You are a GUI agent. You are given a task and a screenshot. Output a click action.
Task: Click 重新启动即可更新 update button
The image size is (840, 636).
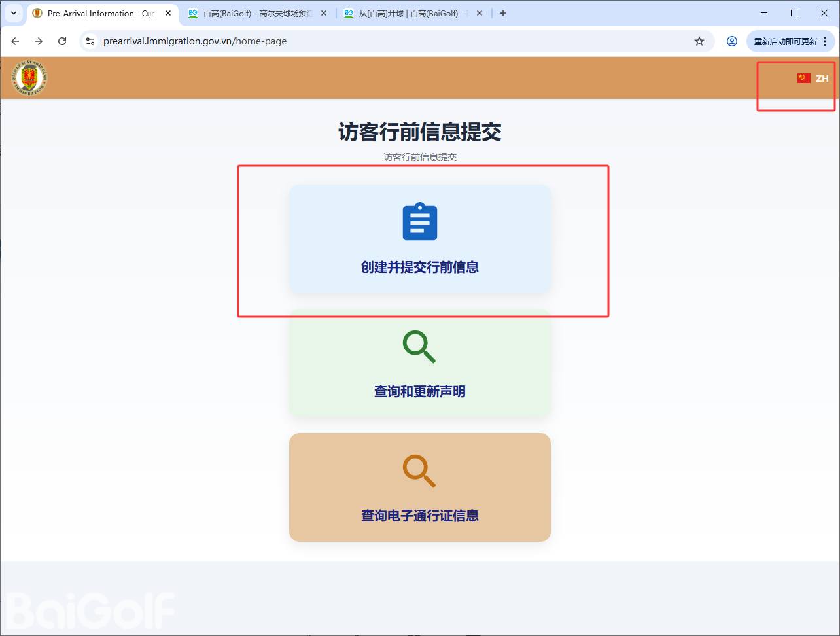784,41
